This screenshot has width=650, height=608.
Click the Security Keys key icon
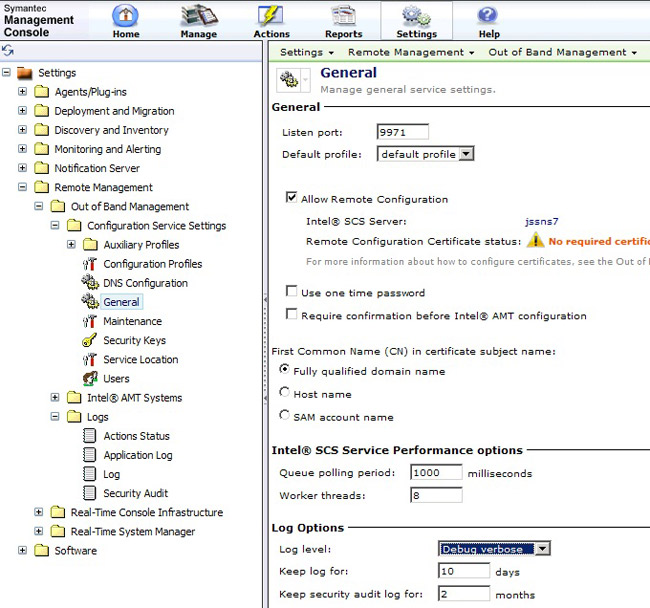[90, 340]
